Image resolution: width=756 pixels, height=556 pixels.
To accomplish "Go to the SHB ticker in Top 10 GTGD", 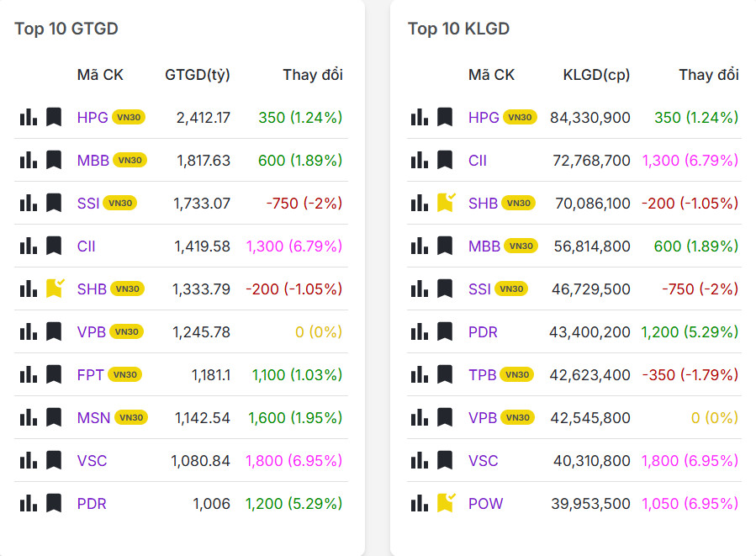I will tap(92, 289).
